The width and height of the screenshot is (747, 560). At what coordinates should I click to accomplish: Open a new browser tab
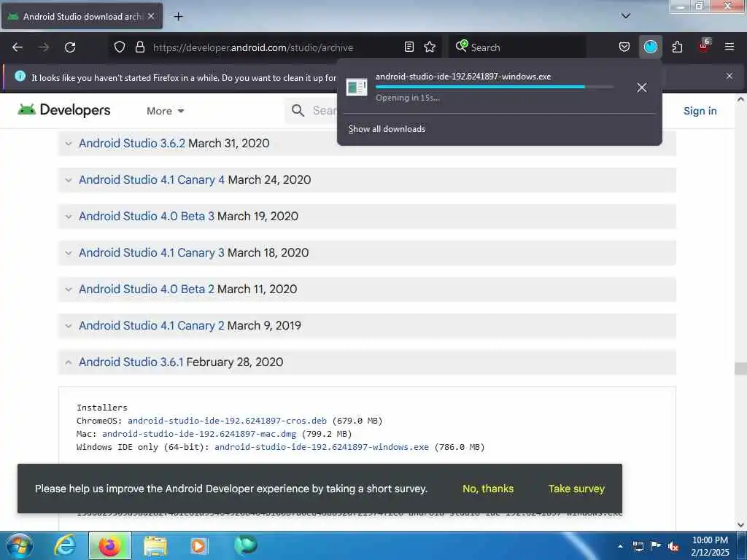click(x=178, y=17)
